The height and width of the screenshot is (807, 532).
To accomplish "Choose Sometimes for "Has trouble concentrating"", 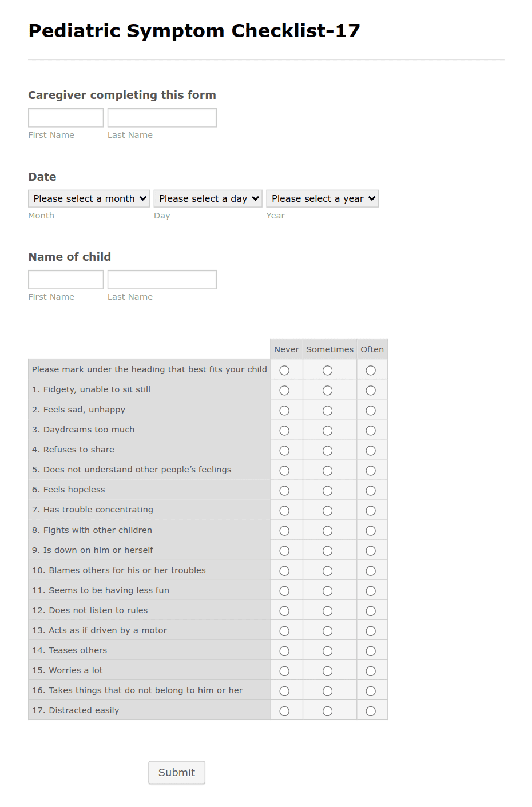I will pyautogui.click(x=327, y=510).
